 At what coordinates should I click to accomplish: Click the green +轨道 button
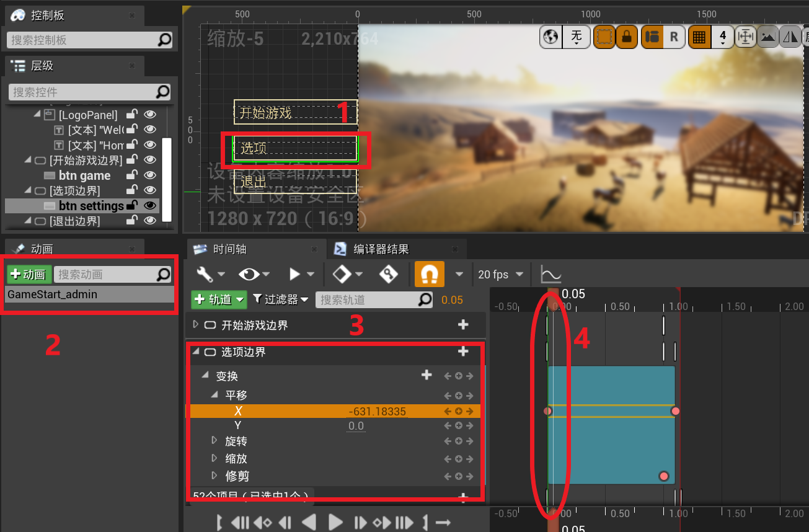(x=218, y=299)
